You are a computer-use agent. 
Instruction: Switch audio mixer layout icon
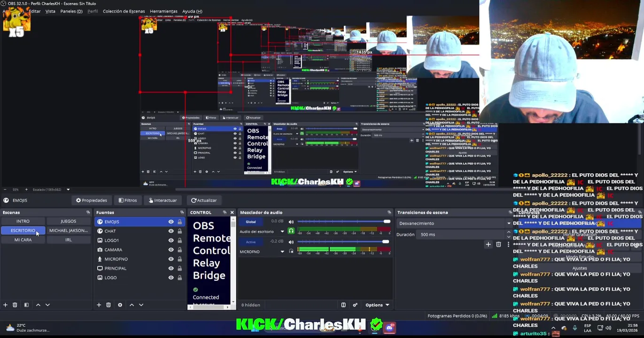pyautogui.click(x=343, y=305)
